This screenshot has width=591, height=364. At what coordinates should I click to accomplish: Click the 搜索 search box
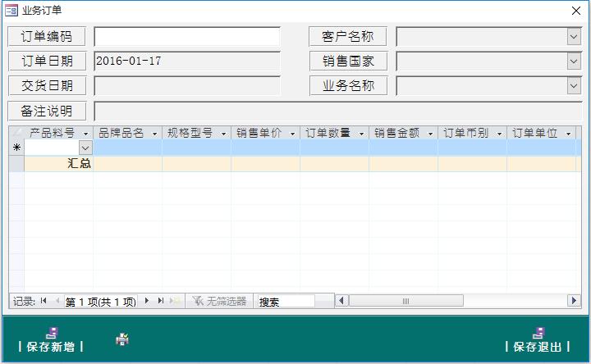pyautogui.click(x=286, y=302)
